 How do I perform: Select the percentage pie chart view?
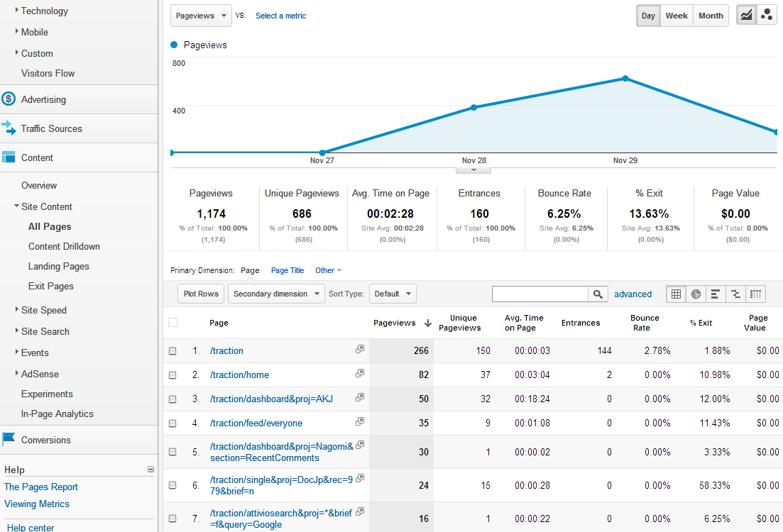click(x=696, y=294)
